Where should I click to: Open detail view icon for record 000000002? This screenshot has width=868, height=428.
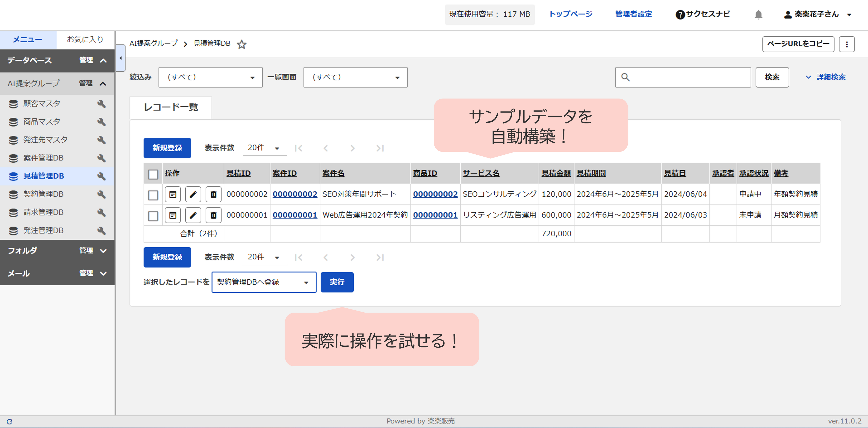tap(173, 194)
